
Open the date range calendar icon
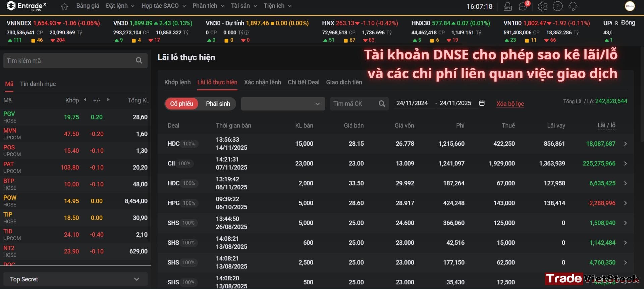(x=482, y=103)
